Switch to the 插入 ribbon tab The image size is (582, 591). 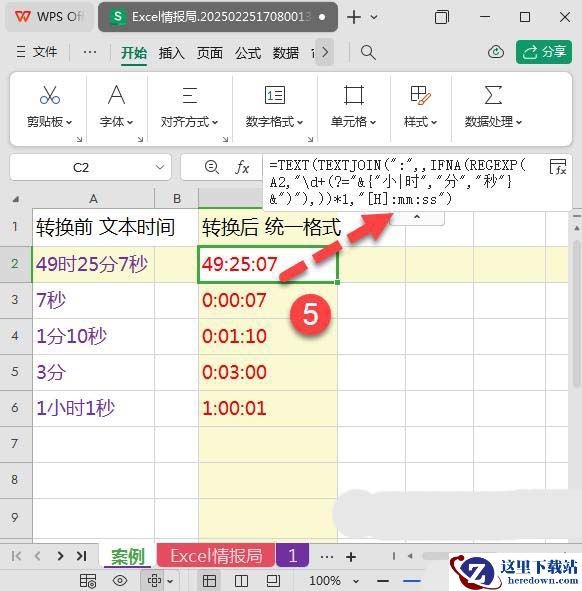click(x=172, y=52)
